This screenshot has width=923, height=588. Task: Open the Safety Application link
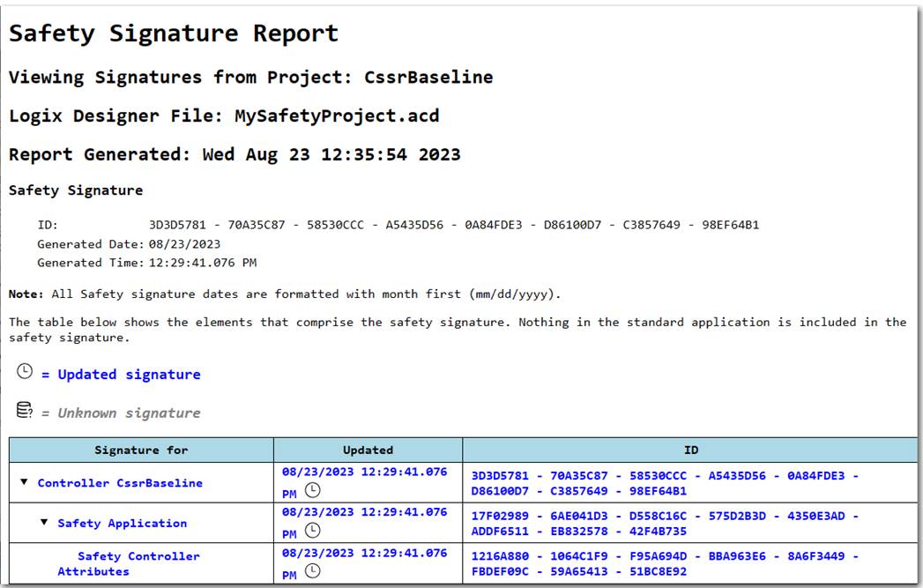click(122, 524)
